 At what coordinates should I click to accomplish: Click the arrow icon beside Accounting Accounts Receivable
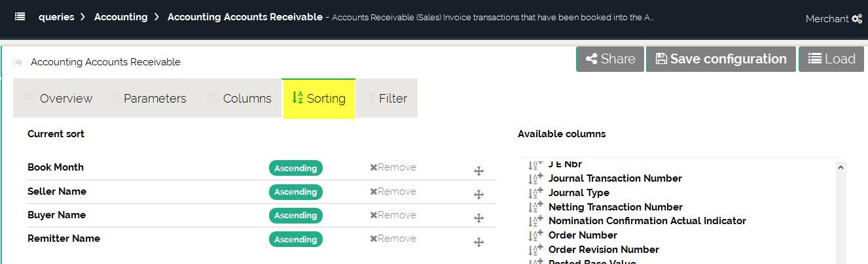(18, 63)
